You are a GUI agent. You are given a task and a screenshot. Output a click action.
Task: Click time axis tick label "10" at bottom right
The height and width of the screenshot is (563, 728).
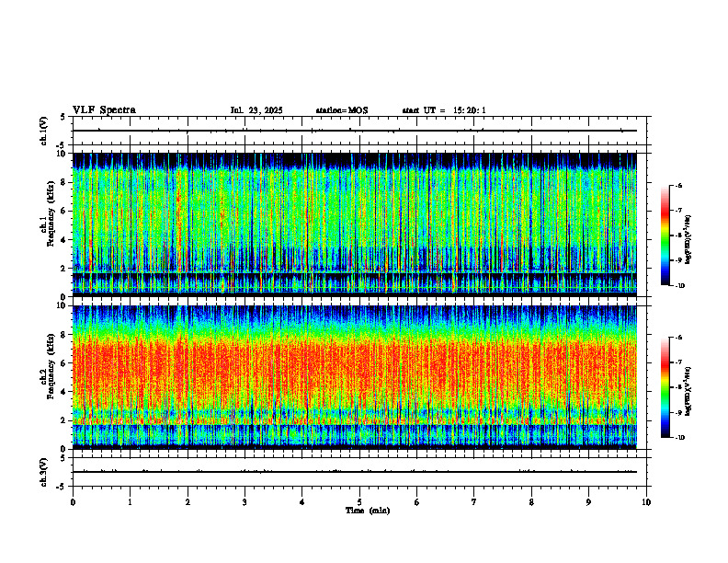point(646,502)
